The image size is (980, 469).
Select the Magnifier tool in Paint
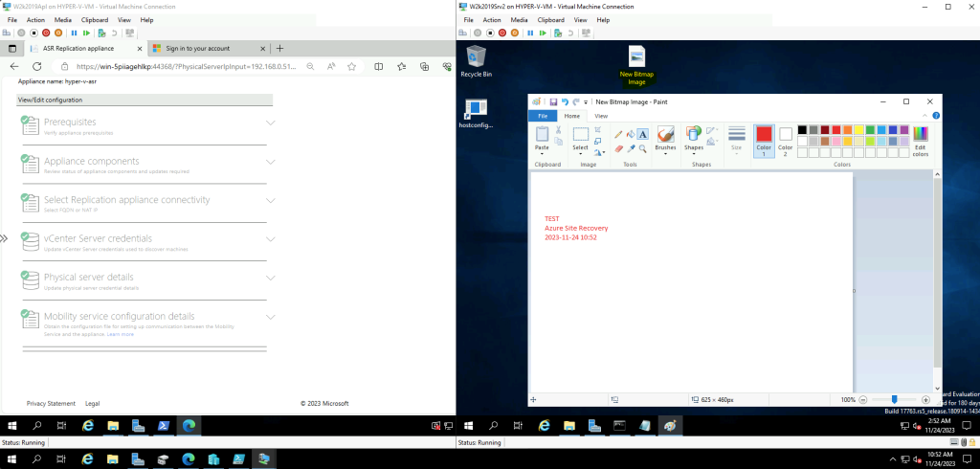[x=642, y=148]
